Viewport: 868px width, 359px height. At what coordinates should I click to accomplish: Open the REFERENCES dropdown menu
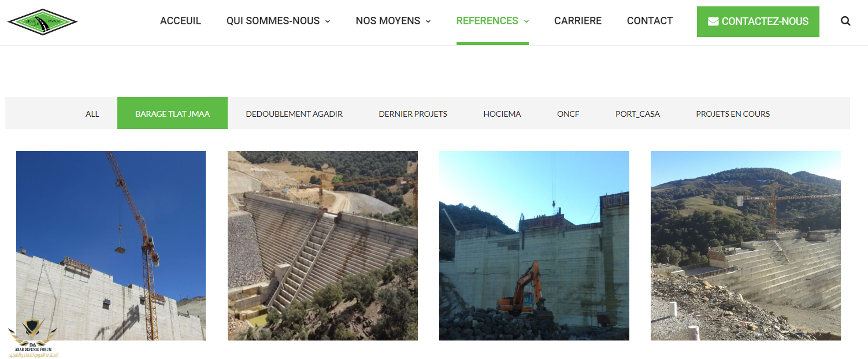click(x=492, y=21)
